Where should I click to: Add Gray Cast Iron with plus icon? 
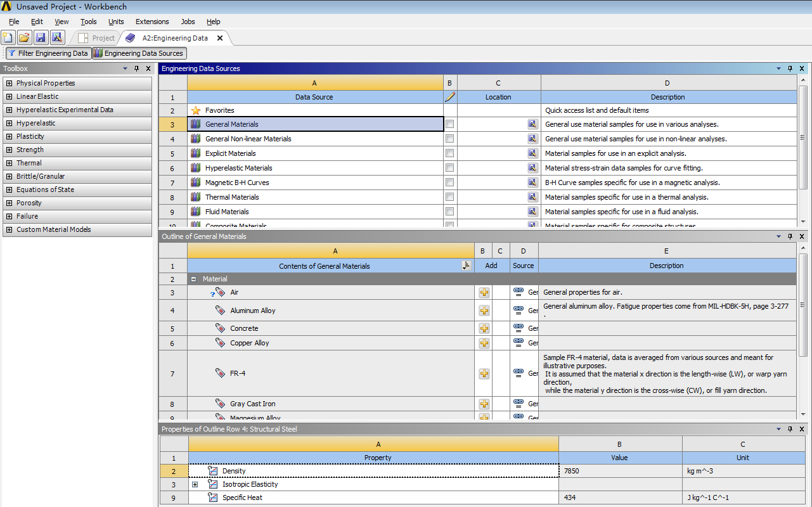tap(484, 404)
